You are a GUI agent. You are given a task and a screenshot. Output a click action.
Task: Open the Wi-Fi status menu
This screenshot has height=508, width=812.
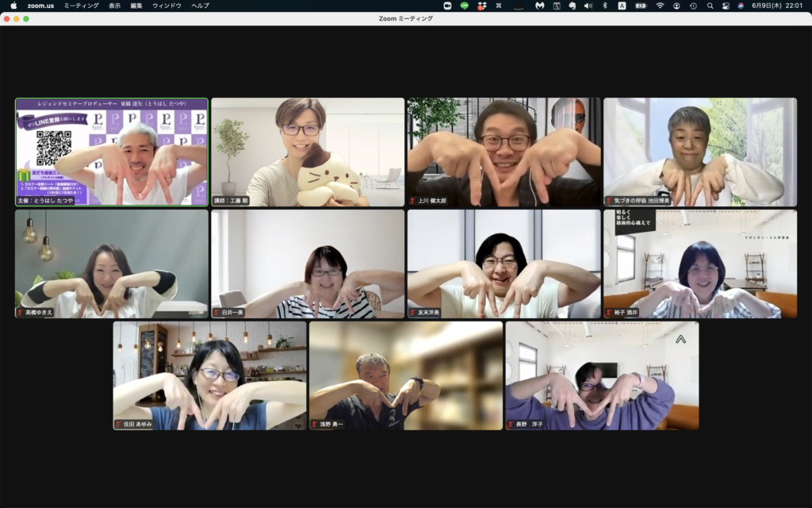[x=660, y=6]
